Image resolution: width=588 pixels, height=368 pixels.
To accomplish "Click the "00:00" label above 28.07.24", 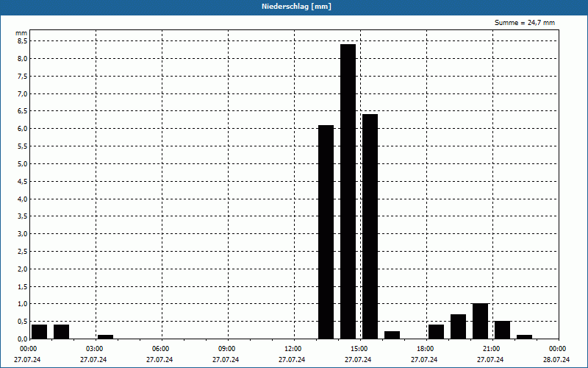I will click(x=557, y=349).
